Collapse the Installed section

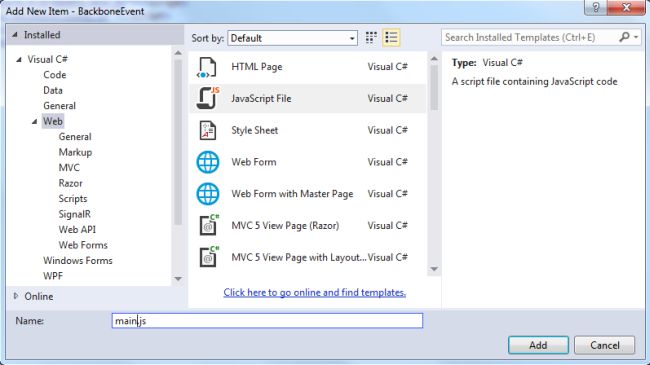click(15, 35)
